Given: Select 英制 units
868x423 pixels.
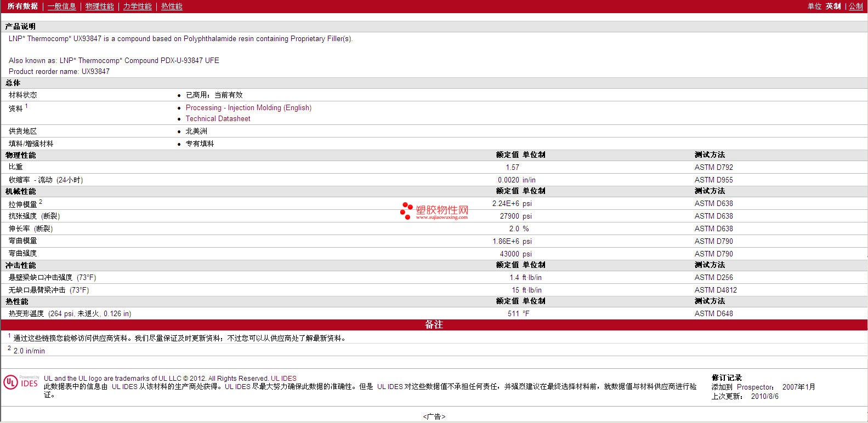Looking at the screenshot, I should [x=833, y=7].
